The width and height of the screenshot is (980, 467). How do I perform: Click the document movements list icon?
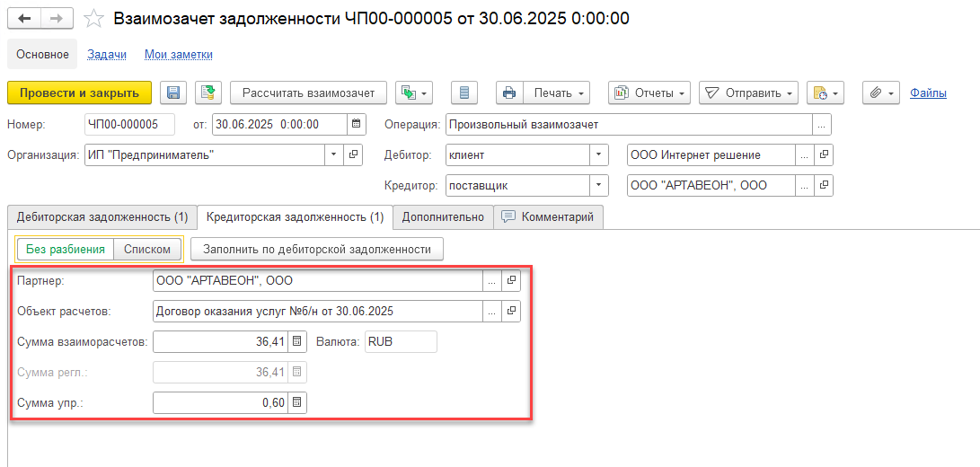point(464,93)
